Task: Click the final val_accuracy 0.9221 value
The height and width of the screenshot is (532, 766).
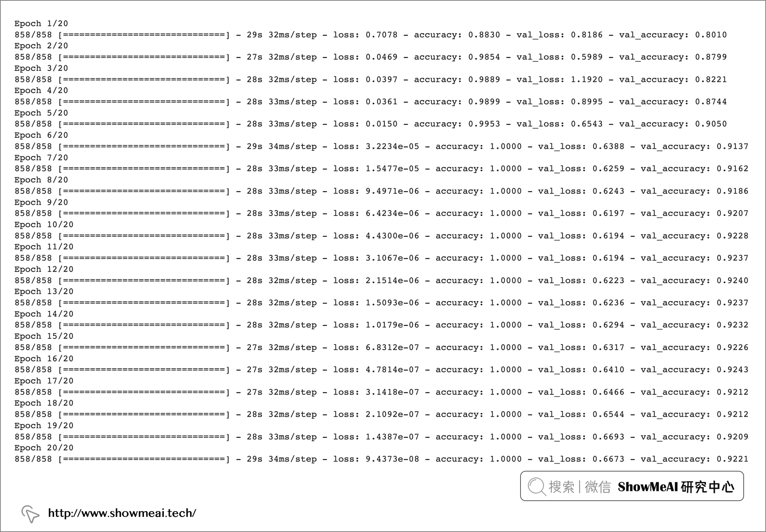Action: [732, 459]
